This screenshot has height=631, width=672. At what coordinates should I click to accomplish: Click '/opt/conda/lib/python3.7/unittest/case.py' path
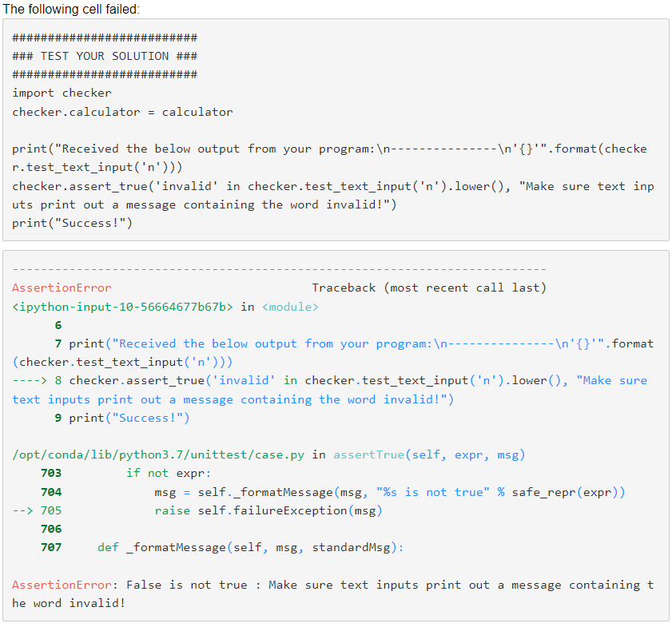[158, 455]
